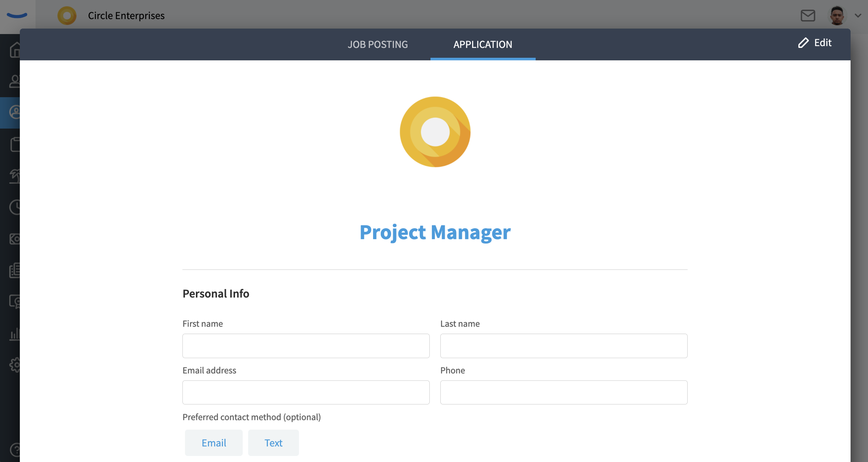This screenshot has width=868, height=462.
Task: Open the payroll money icon in sidebar
Action: (x=15, y=239)
